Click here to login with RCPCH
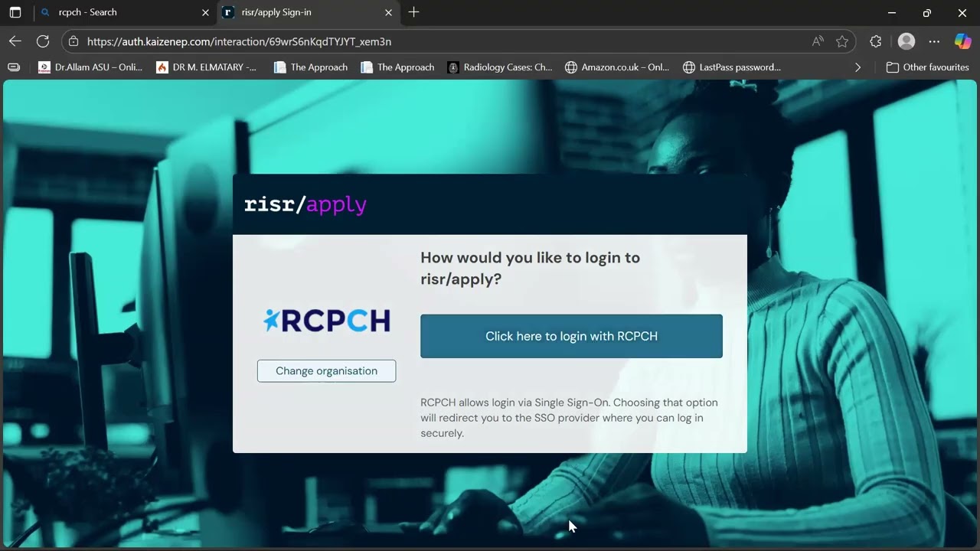This screenshot has width=980, height=551. click(x=571, y=336)
